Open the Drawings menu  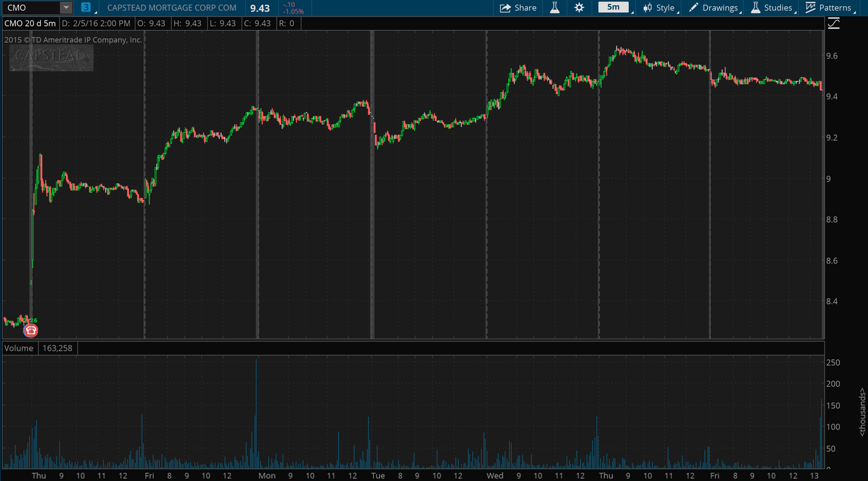tap(720, 8)
